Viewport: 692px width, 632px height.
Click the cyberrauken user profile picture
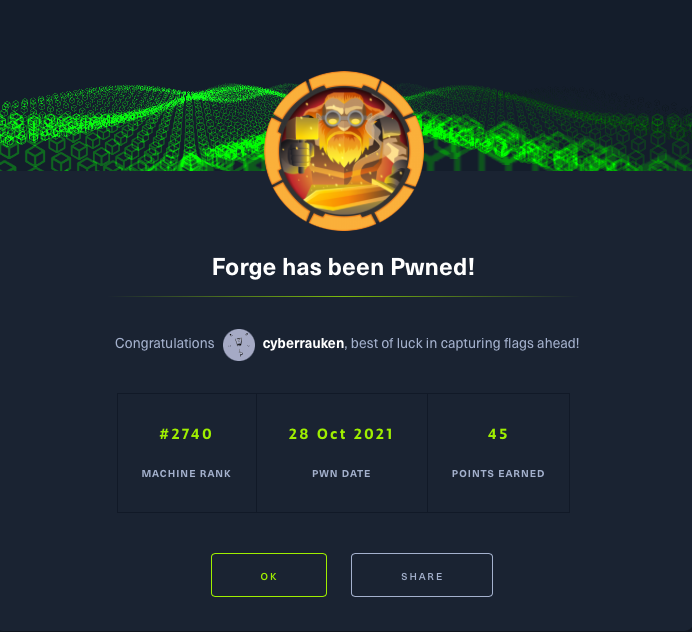[x=239, y=345]
